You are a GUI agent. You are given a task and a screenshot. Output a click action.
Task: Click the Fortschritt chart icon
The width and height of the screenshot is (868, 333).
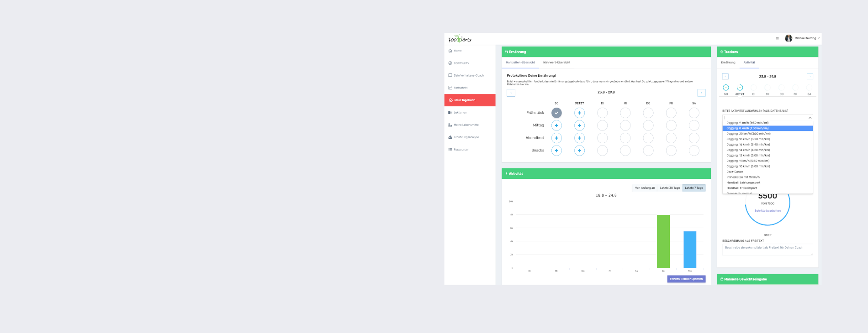click(x=450, y=88)
